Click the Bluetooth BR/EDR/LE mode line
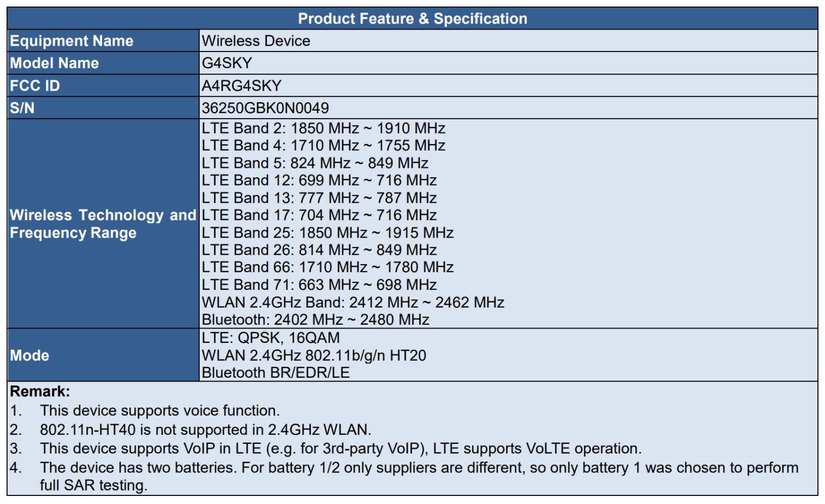Viewport: 825px width, 504px height. (276, 372)
